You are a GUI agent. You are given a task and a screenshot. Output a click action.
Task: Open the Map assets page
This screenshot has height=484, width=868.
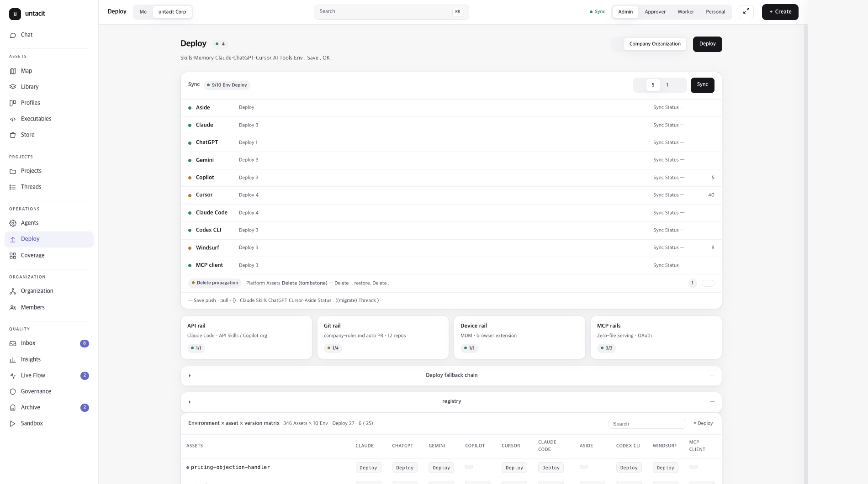point(49,71)
